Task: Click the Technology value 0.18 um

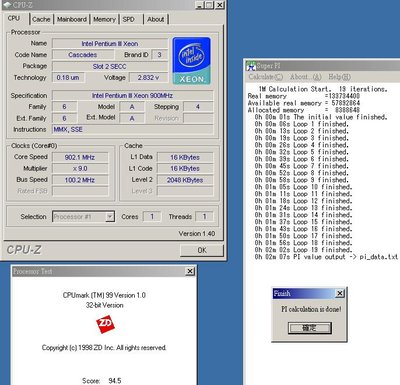Action: coord(68,78)
